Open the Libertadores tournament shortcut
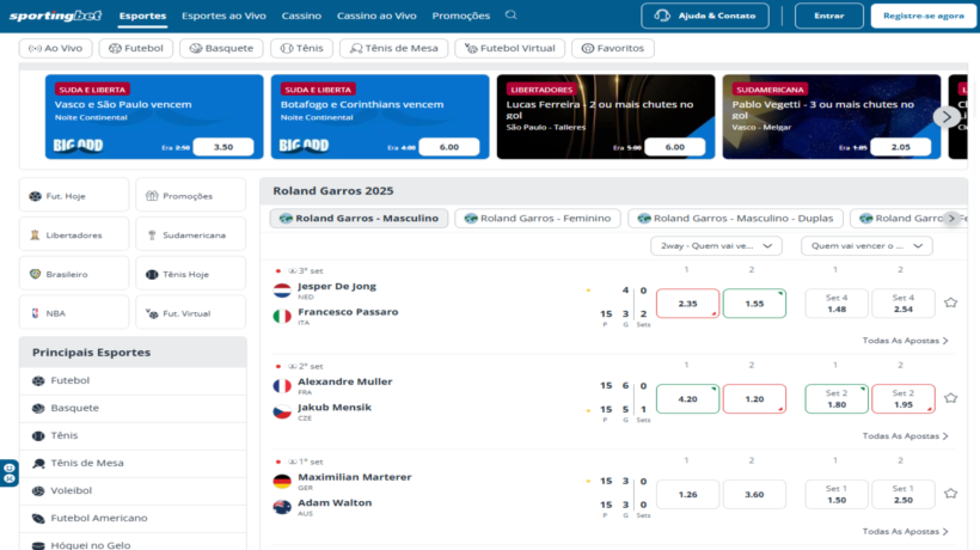The height and width of the screenshot is (550, 980). coord(73,234)
